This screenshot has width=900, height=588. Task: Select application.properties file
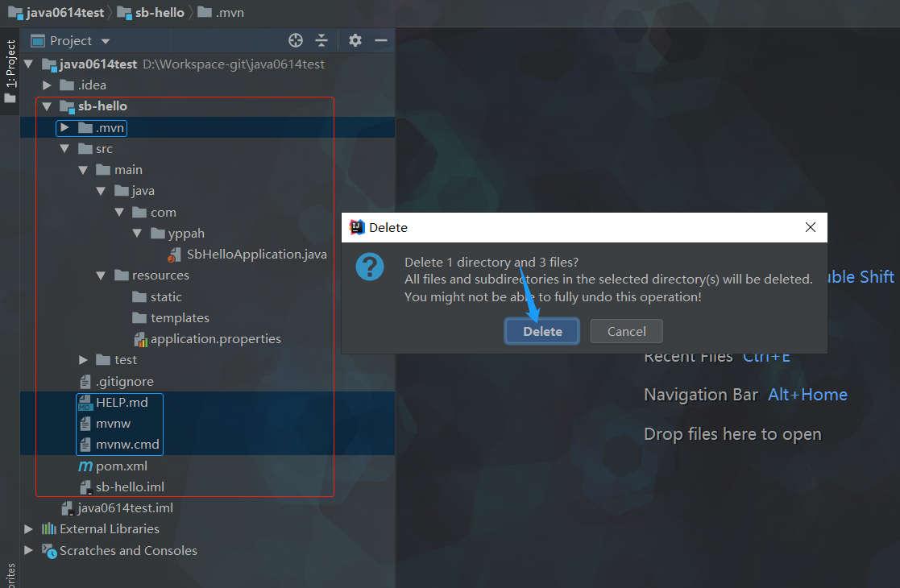click(x=215, y=338)
